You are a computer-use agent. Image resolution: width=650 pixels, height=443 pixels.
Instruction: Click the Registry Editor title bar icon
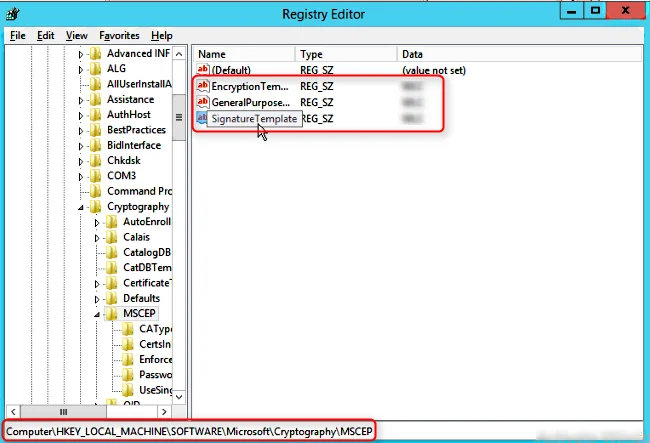pyautogui.click(x=13, y=14)
